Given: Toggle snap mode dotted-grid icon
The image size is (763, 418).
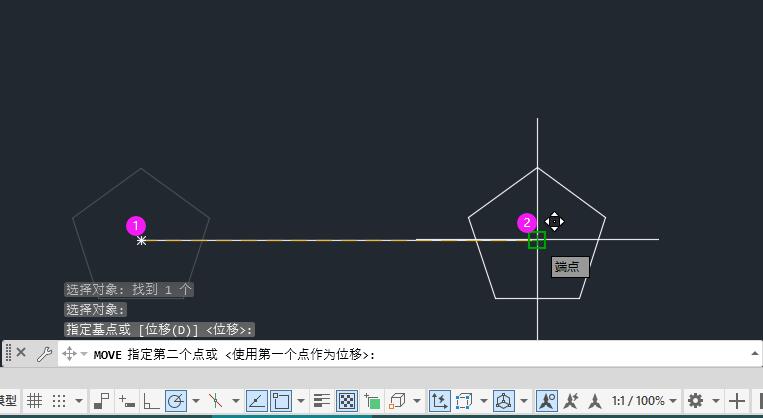Looking at the screenshot, I should 59,401.
